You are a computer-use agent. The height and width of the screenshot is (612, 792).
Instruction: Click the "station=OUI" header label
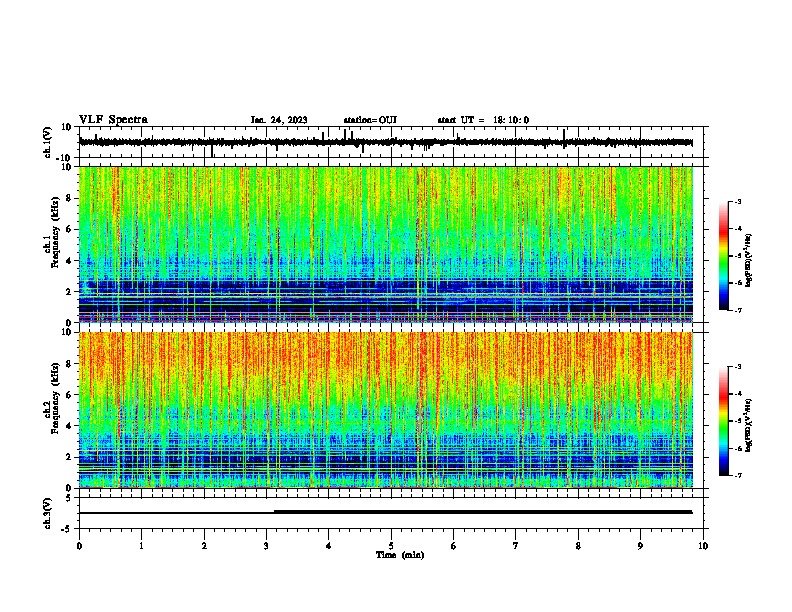point(370,120)
